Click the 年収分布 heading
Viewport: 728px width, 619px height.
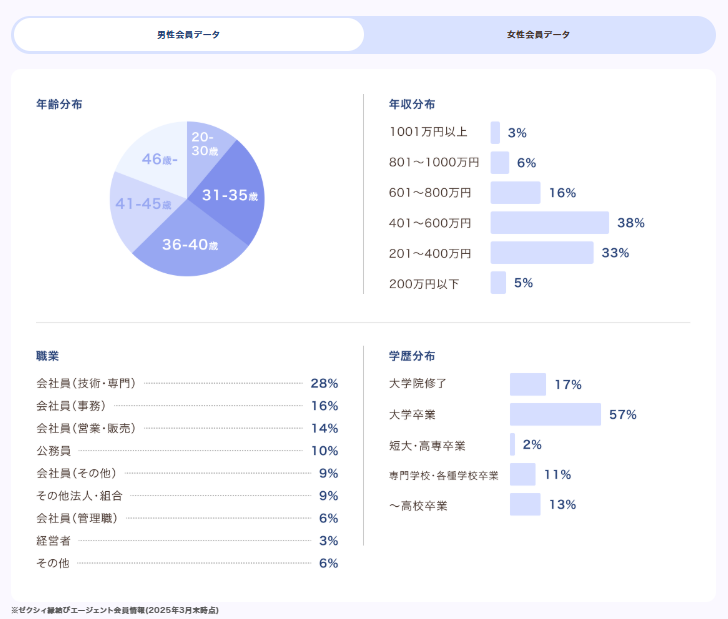[412, 104]
